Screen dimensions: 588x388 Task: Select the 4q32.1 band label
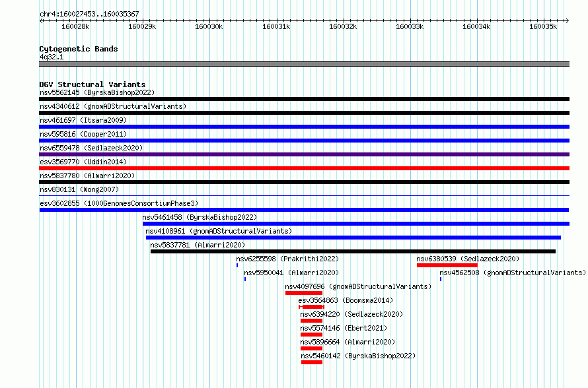(x=52, y=57)
